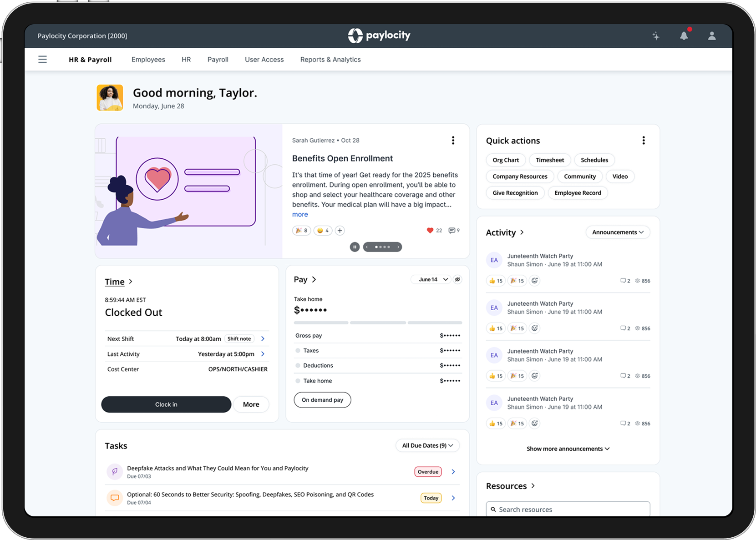Screen dimensions: 756x540
Task: Add emoji reaction on last Juneteenth post
Action: click(x=535, y=424)
